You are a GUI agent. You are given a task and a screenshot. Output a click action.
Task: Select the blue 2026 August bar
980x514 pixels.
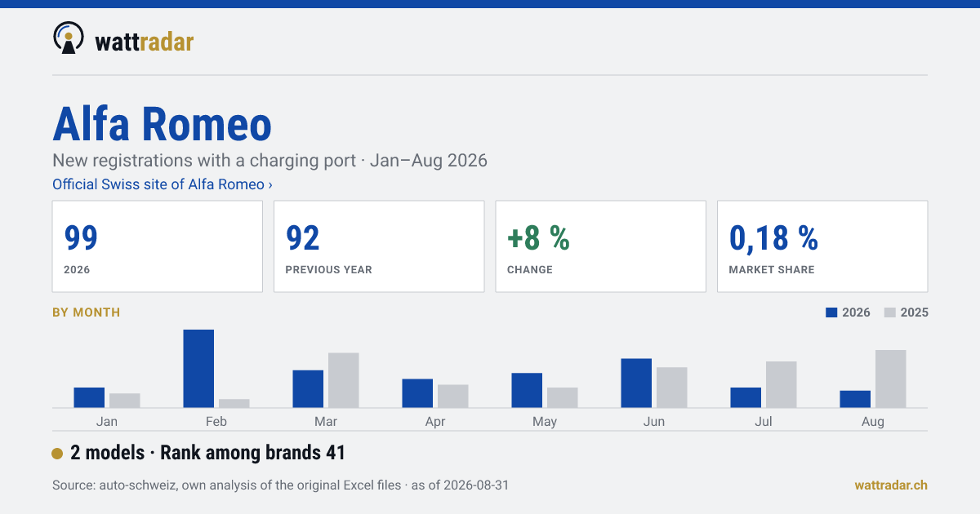(x=855, y=399)
